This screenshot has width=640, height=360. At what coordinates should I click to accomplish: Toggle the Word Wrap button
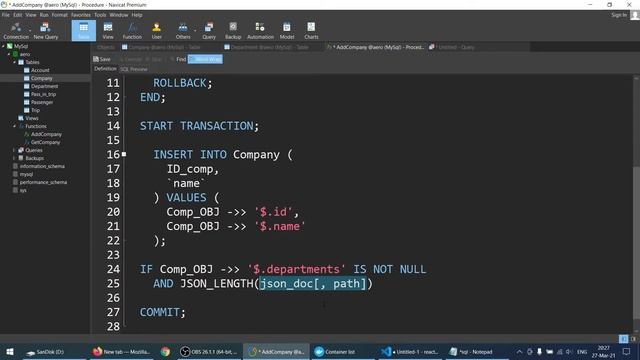tap(205, 59)
